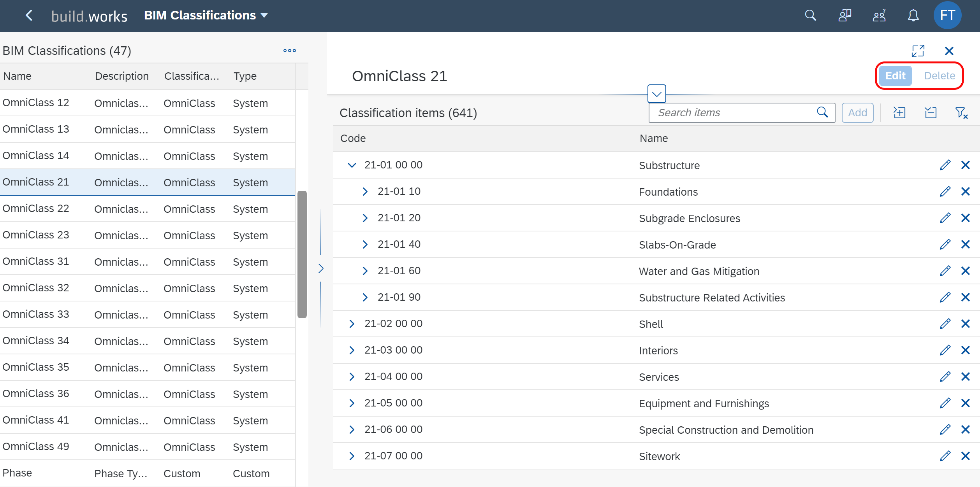Click the Code column header

tap(353, 138)
